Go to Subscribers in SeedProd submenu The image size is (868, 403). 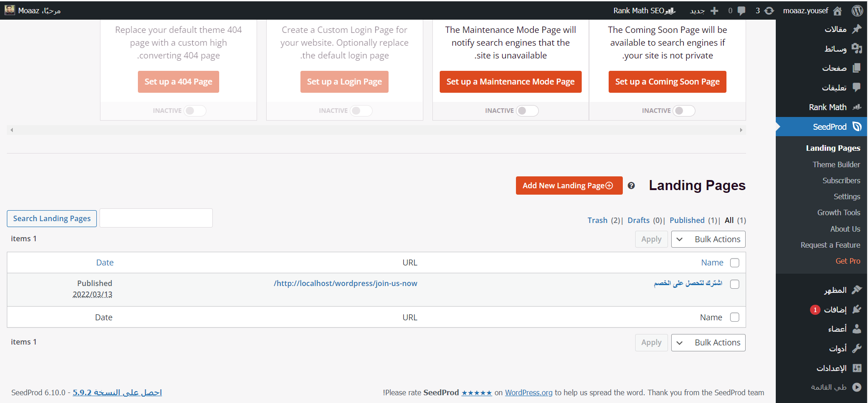(x=841, y=180)
